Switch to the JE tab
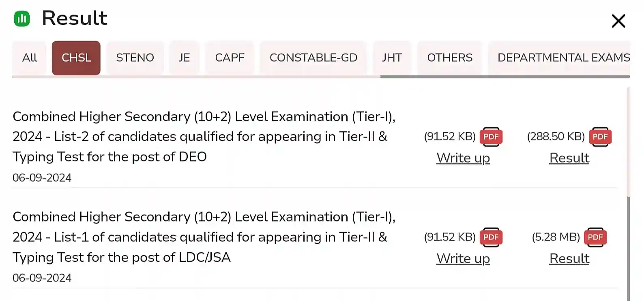The width and height of the screenshot is (644, 301). click(x=184, y=58)
